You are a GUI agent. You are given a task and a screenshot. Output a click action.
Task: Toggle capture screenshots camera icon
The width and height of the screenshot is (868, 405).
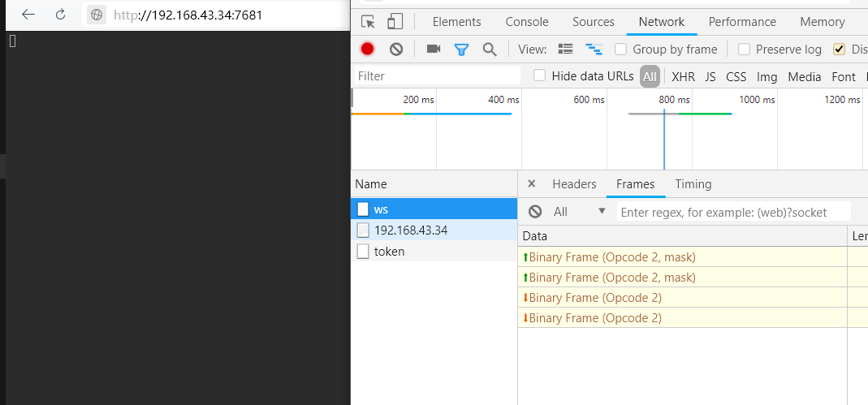click(x=434, y=50)
